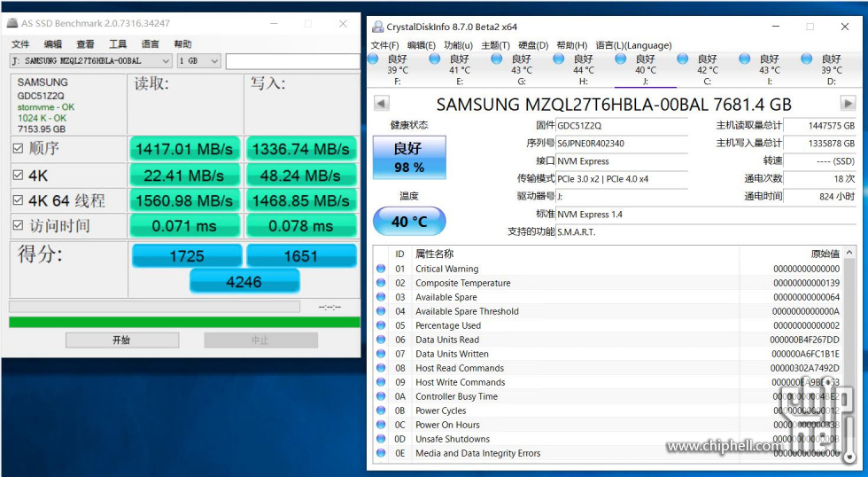This screenshot has width=868, height=477.
Task: Select drive F: status orb in CrystalDiskInfo
Action: (x=373, y=59)
